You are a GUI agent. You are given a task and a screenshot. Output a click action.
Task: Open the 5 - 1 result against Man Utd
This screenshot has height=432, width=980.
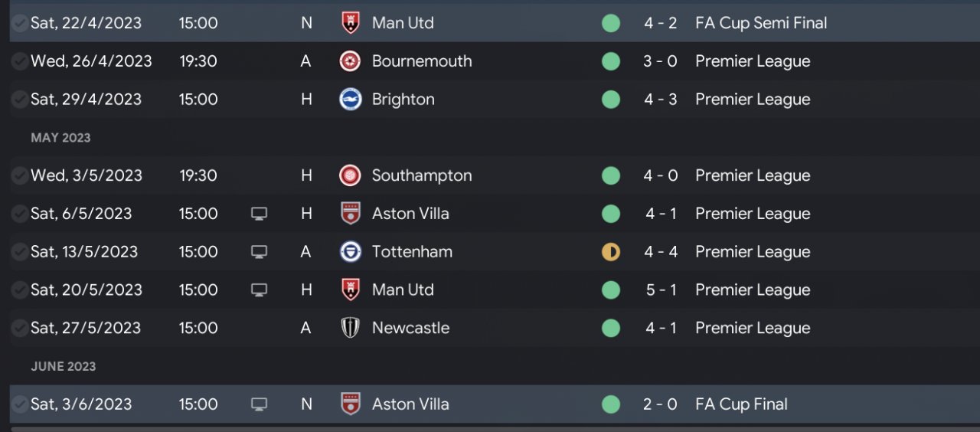[x=661, y=290]
